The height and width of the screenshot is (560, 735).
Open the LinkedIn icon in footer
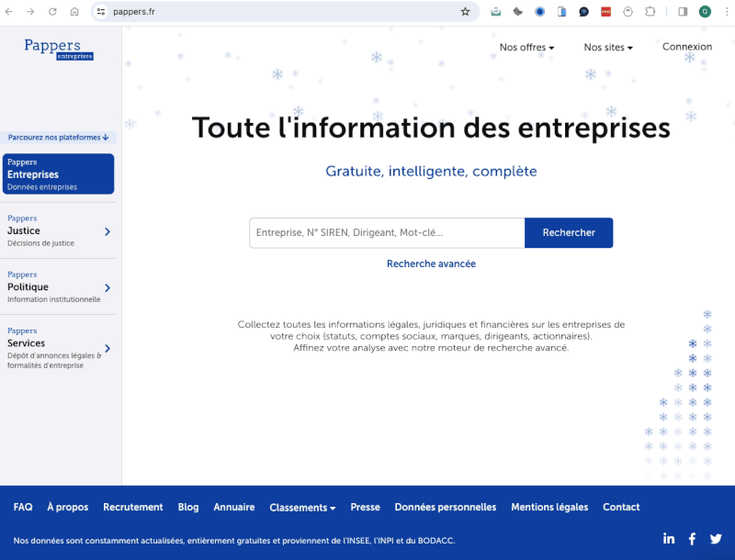click(669, 539)
